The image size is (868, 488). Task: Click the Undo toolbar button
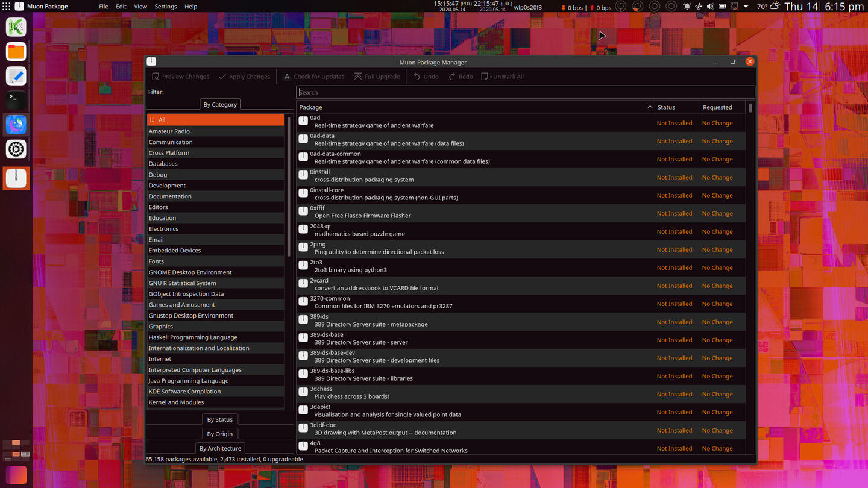pos(426,77)
